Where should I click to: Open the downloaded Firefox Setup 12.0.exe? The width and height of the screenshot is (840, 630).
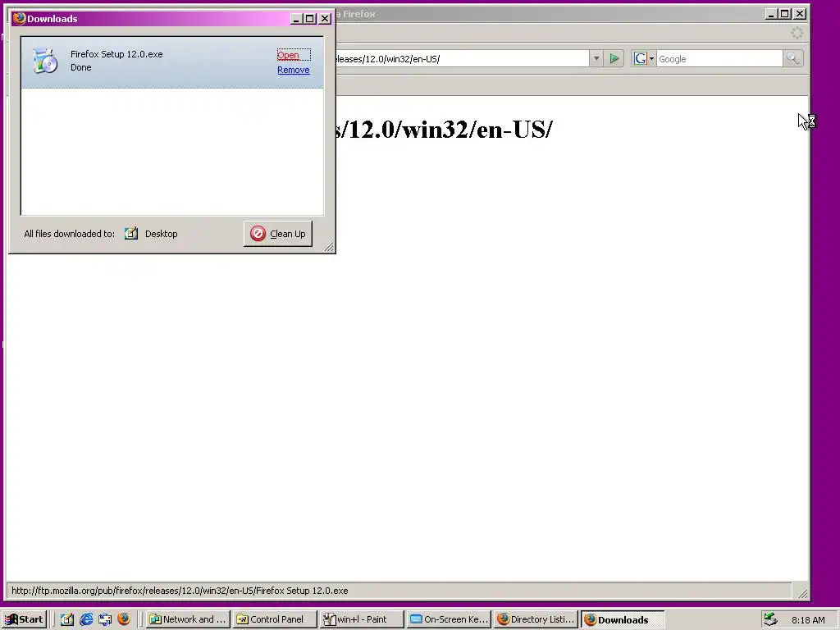pos(288,55)
